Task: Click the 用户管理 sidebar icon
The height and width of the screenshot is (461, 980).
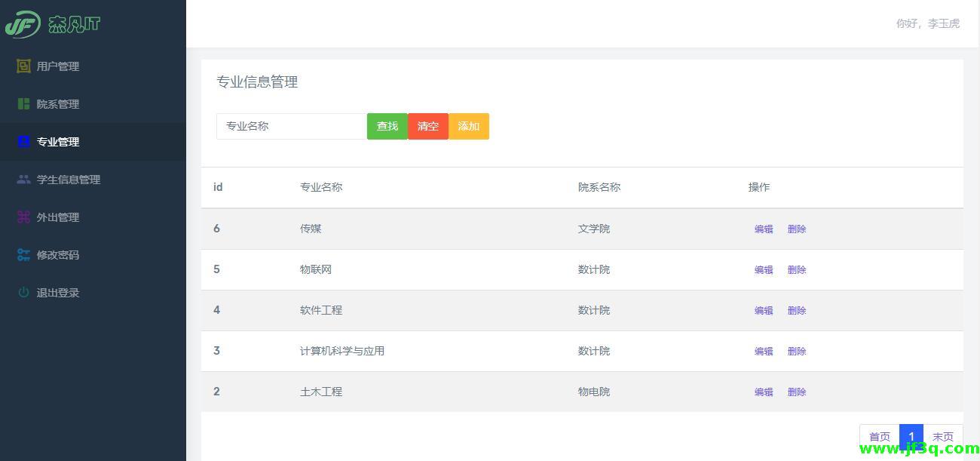Action: pyautogui.click(x=23, y=66)
